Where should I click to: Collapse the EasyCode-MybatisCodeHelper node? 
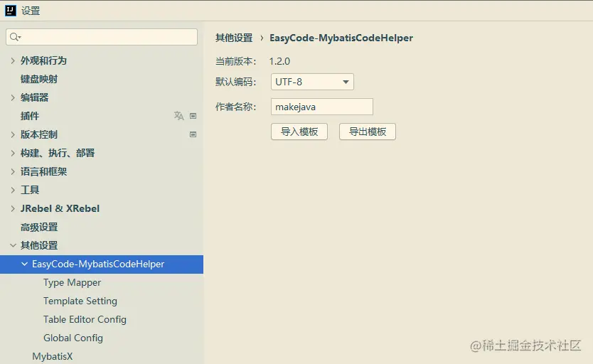point(25,264)
